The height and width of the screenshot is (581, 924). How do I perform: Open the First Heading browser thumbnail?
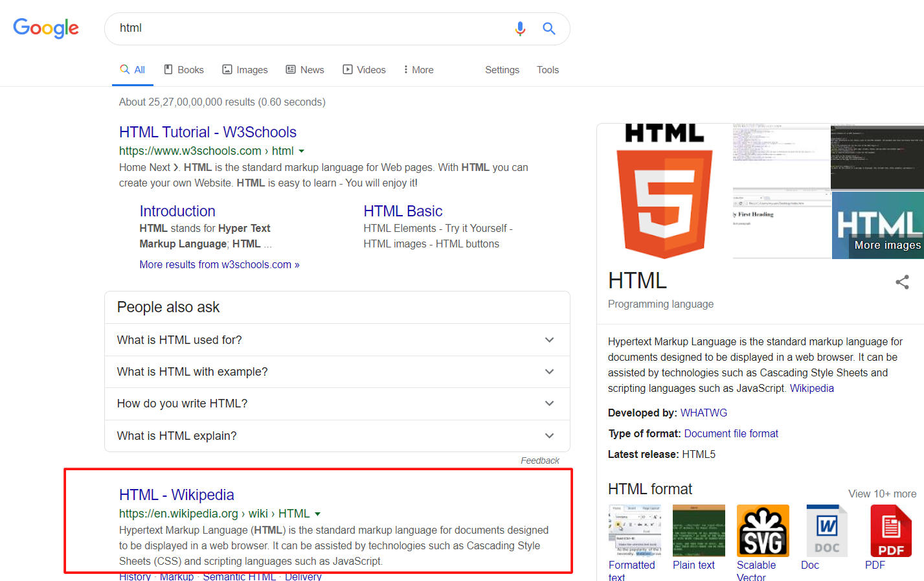[x=782, y=225]
